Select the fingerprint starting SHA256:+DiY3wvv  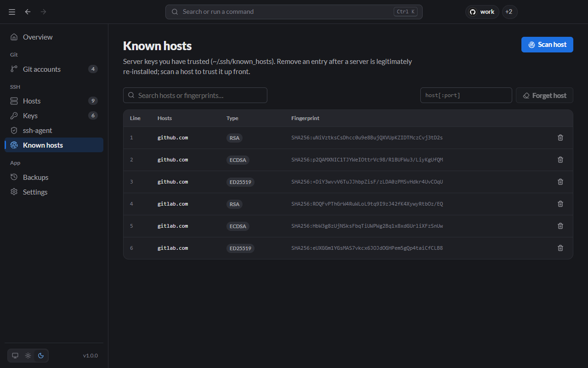tap(367, 182)
